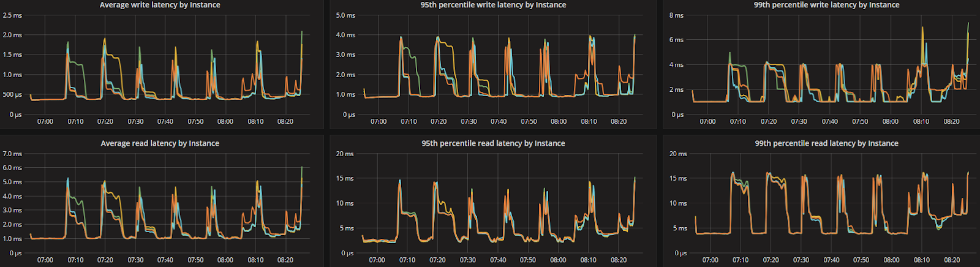Click the 0 µs label in Average write latency
Screen dimensions: 980x267
15,115
